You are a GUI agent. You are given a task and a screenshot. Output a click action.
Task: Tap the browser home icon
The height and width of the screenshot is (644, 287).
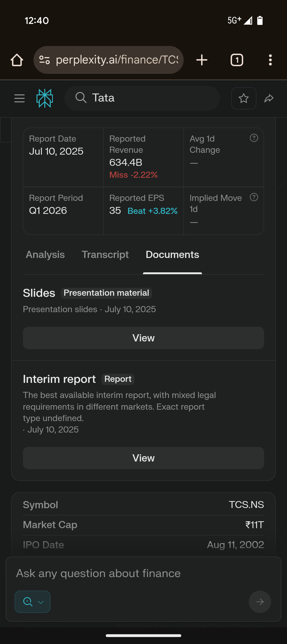[x=17, y=60]
